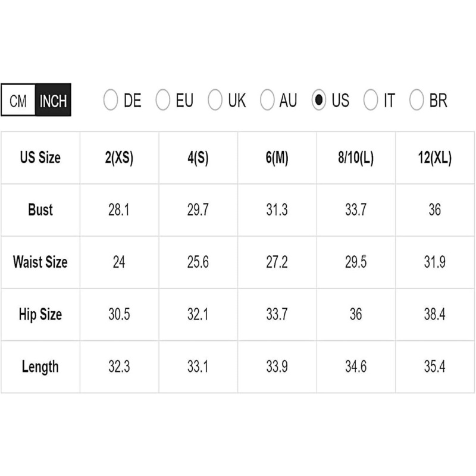Click the Bust row label

(x=40, y=210)
